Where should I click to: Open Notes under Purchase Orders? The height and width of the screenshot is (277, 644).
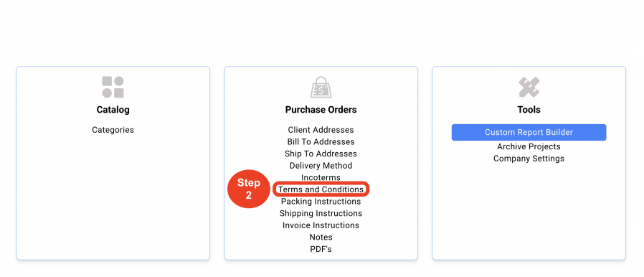click(x=321, y=237)
